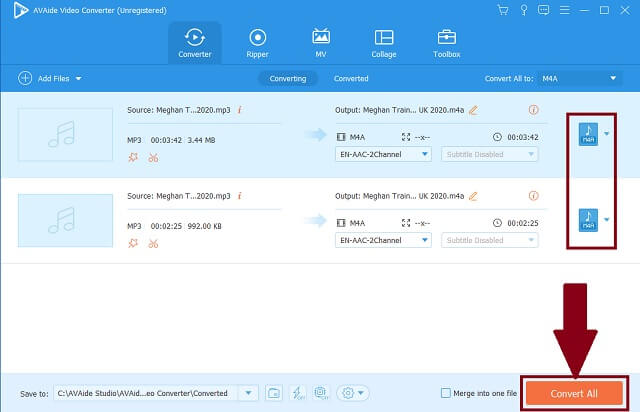Click the edit effects star icon on second file
The image size is (640, 412).
(x=133, y=243)
